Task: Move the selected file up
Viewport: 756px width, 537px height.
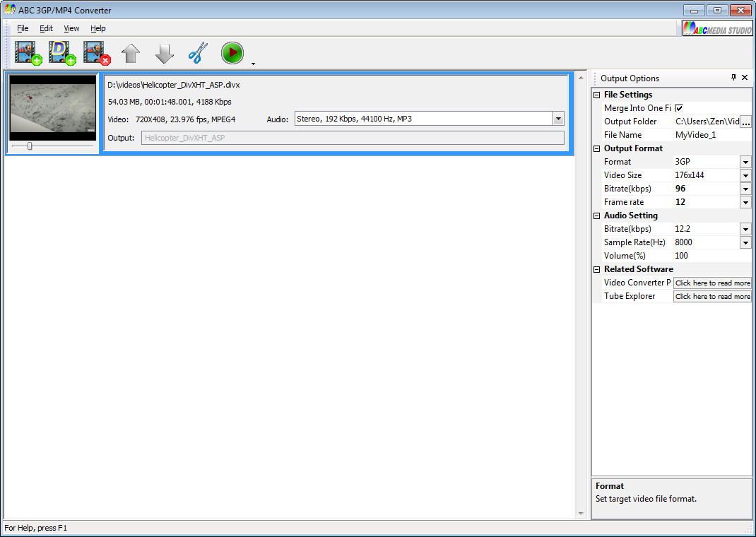Action: 130,52
